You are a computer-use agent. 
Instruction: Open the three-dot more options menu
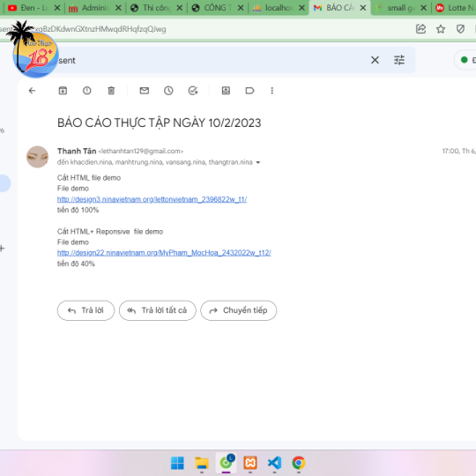click(272, 91)
